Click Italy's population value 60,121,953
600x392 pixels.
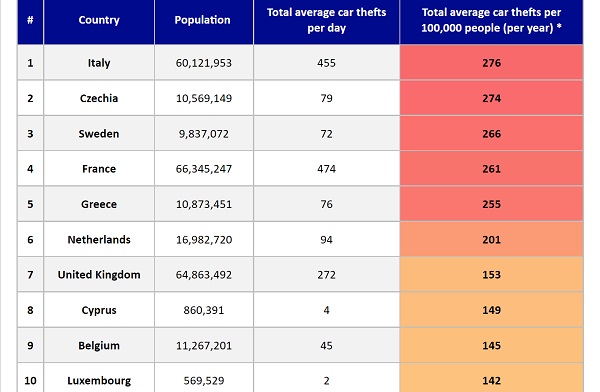pyautogui.click(x=204, y=63)
